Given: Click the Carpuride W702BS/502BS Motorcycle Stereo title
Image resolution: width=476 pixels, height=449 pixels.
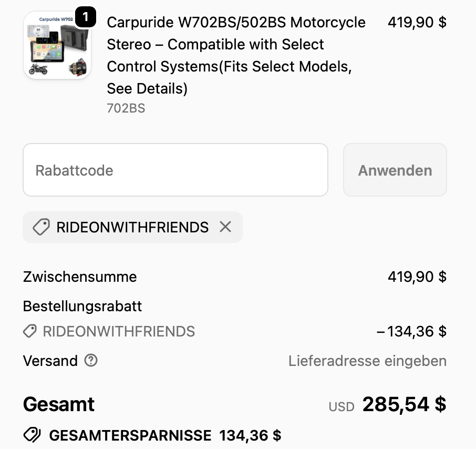Looking at the screenshot, I should pos(236,55).
